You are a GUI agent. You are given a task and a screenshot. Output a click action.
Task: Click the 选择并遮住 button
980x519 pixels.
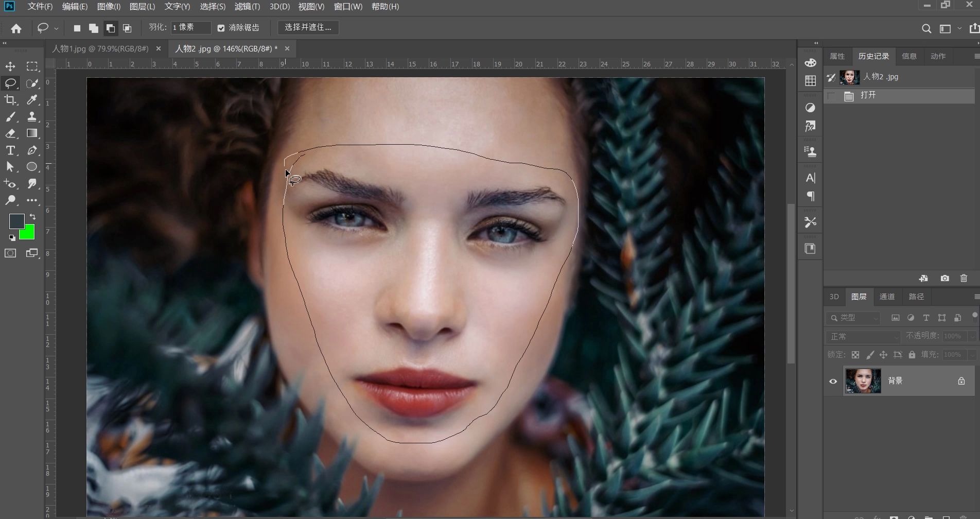point(308,27)
